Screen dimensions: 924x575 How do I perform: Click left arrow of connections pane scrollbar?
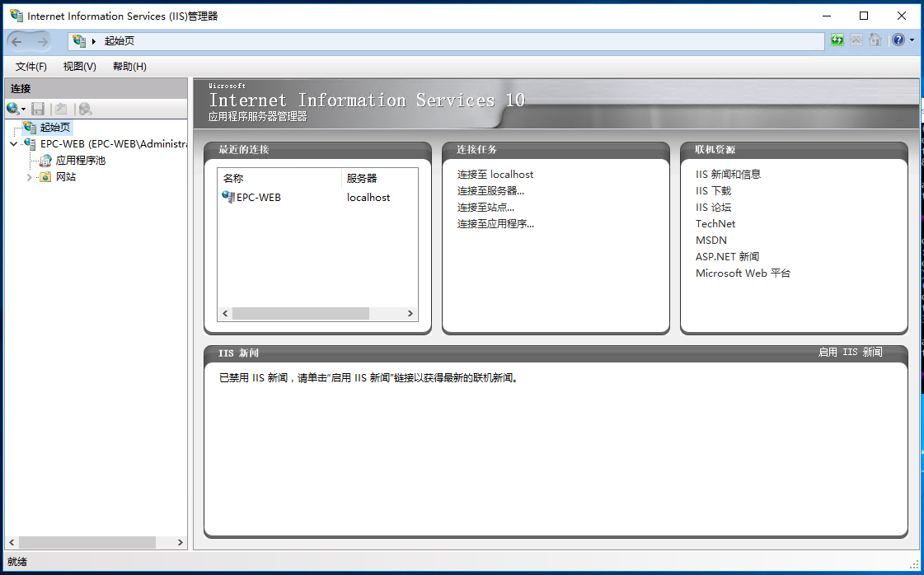coord(12,542)
